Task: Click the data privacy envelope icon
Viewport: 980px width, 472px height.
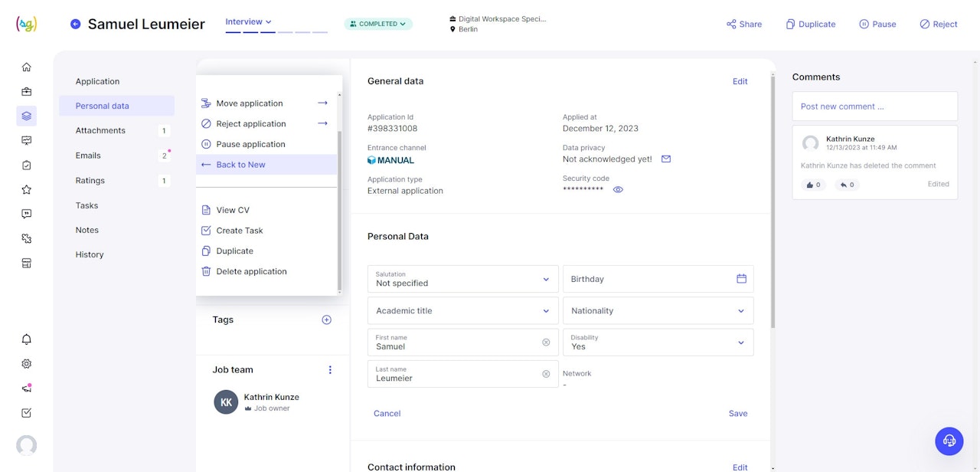Action: coord(665,159)
